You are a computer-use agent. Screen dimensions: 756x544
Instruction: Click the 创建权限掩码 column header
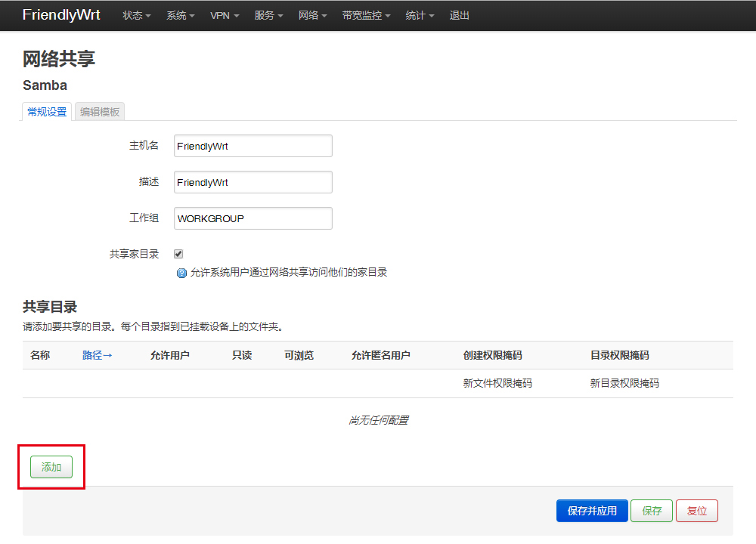pyautogui.click(x=493, y=356)
